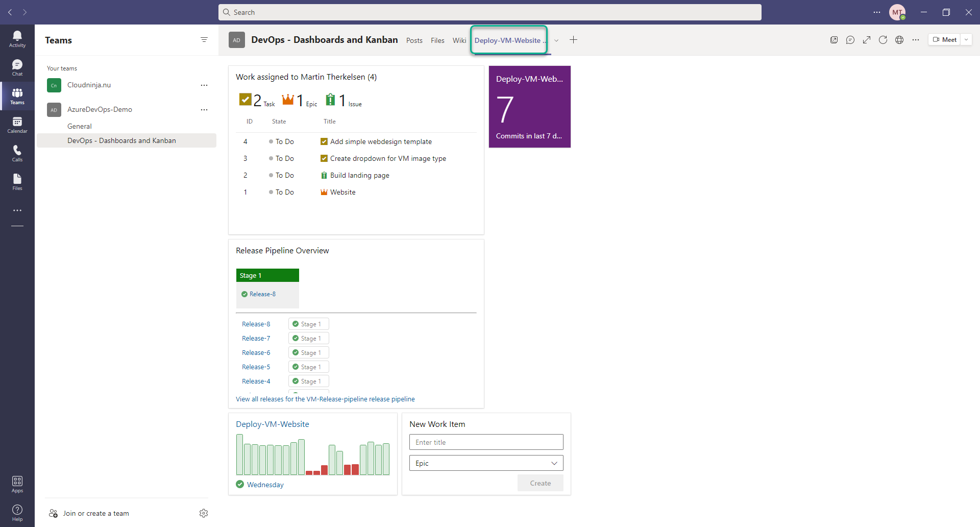This screenshot has width=980, height=527.
Task: Open settings and more in title bar
Action: pos(877,12)
